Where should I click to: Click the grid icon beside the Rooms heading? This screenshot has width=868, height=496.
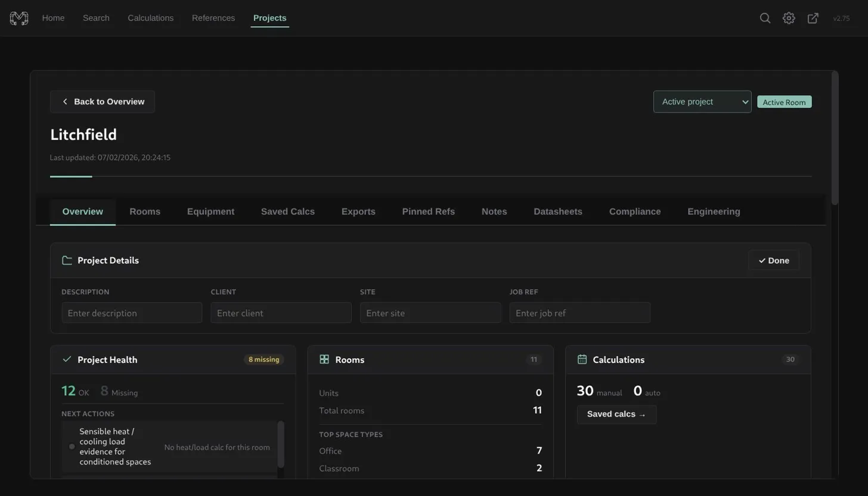tap(324, 359)
